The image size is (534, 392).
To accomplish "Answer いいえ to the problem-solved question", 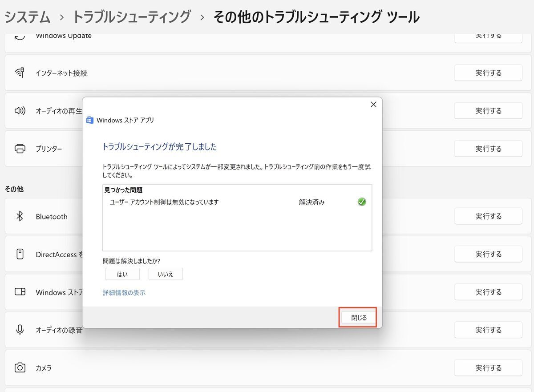I will [166, 274].
